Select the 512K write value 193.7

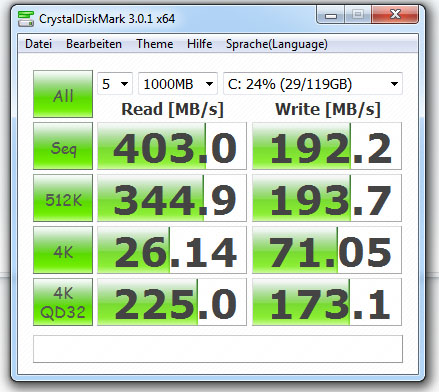point(327,198)
